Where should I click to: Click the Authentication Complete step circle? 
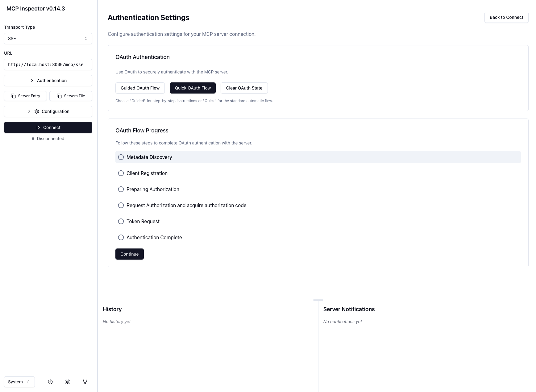coord(121,237)
